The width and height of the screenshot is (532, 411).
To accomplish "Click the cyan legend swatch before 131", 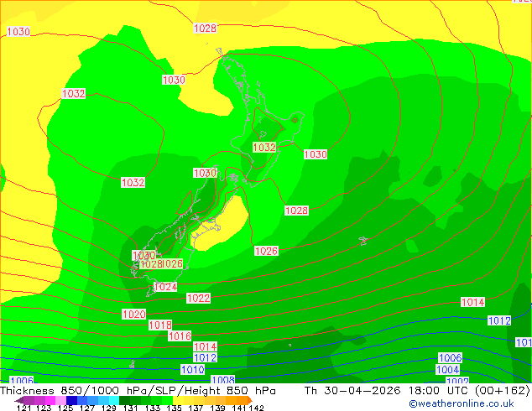I will [113, 400].
